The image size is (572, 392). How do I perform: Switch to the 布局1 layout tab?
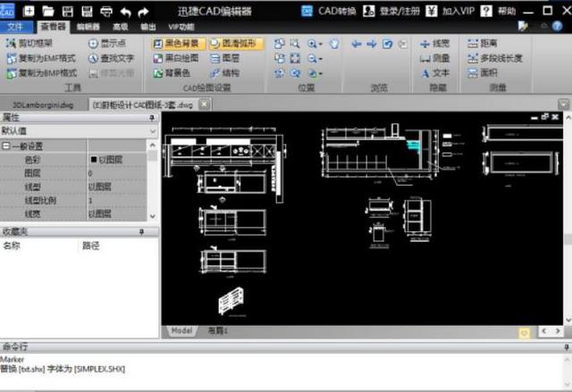coord(218,330)
